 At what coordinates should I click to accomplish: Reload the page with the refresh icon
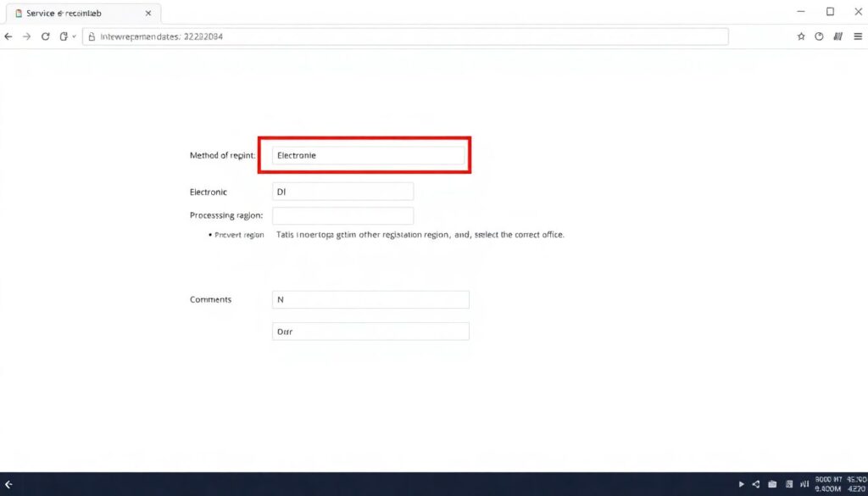click(46, 37)
